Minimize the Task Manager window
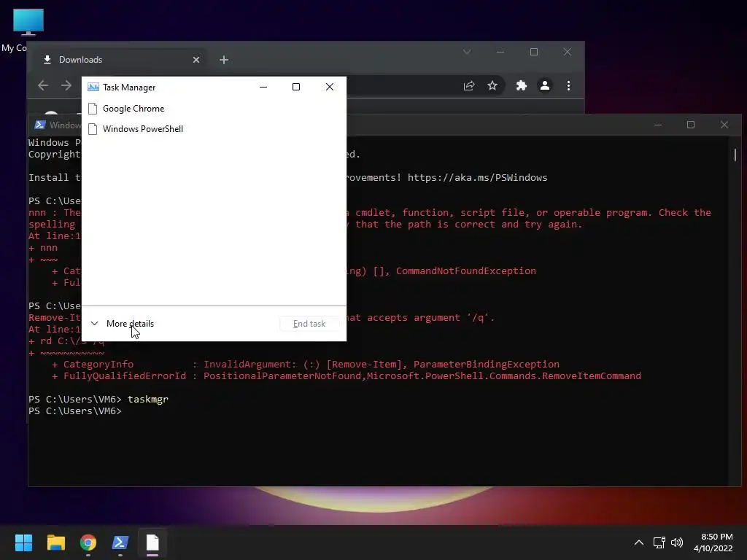Screen dimensions: 747x560 (263, 87)
